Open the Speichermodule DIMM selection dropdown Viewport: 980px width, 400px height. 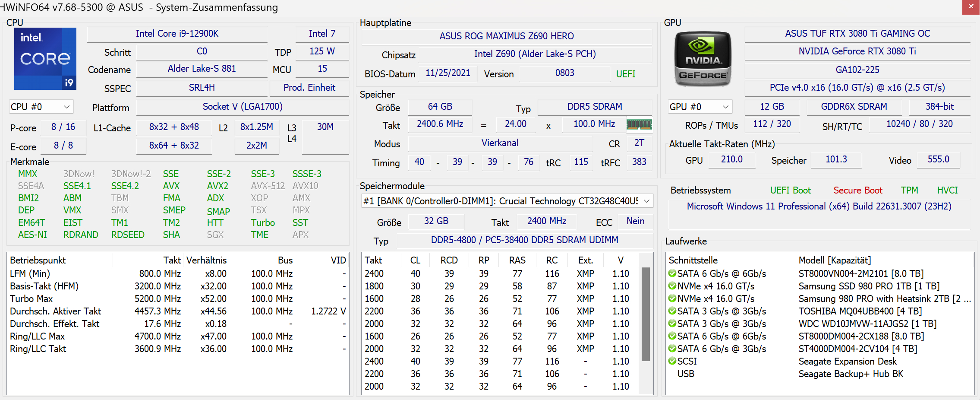(x=507, y=201)
